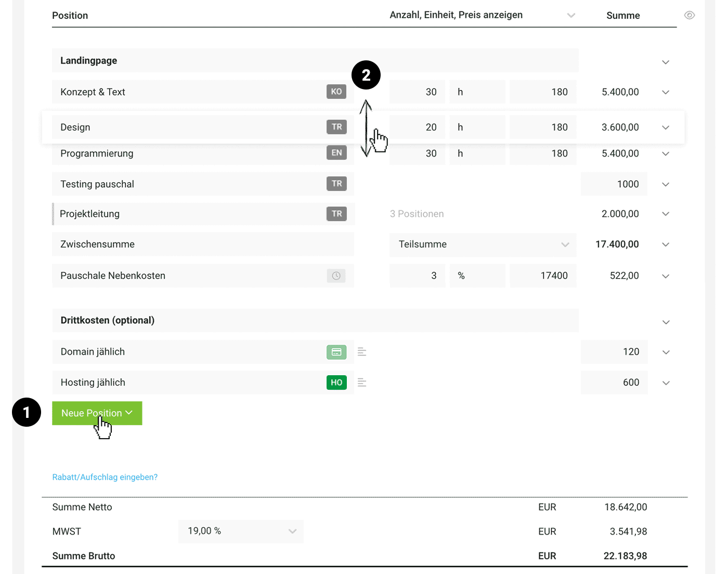Open the MWST 19,00 % dropdown
728x574 pixels.
(292, 531)
